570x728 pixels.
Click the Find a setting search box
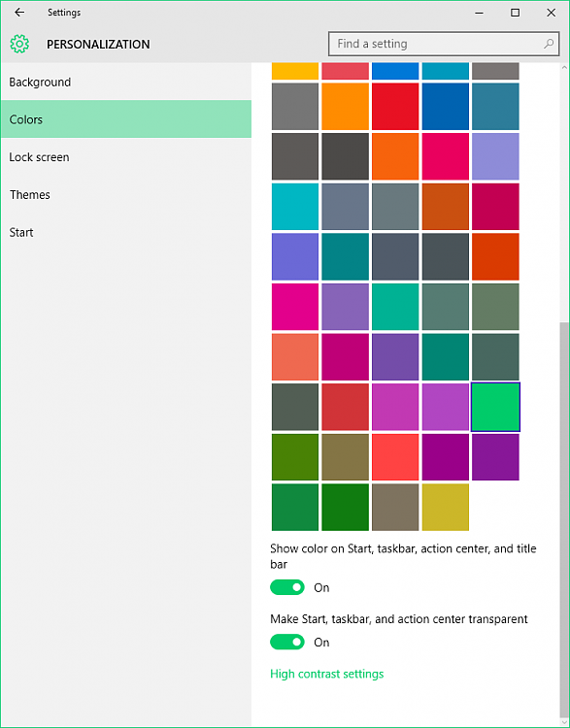tap(444, 44)
